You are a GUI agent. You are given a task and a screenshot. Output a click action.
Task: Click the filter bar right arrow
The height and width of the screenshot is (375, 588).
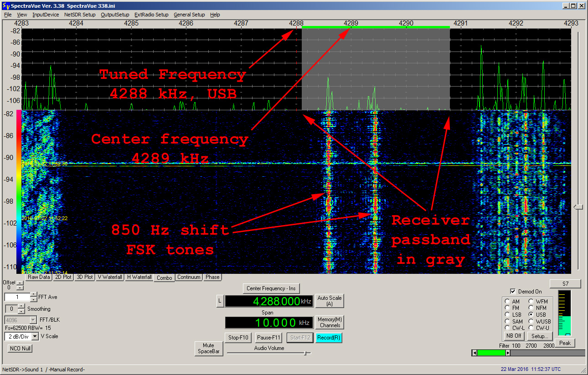pyautogui.click(x=509, y=353)
